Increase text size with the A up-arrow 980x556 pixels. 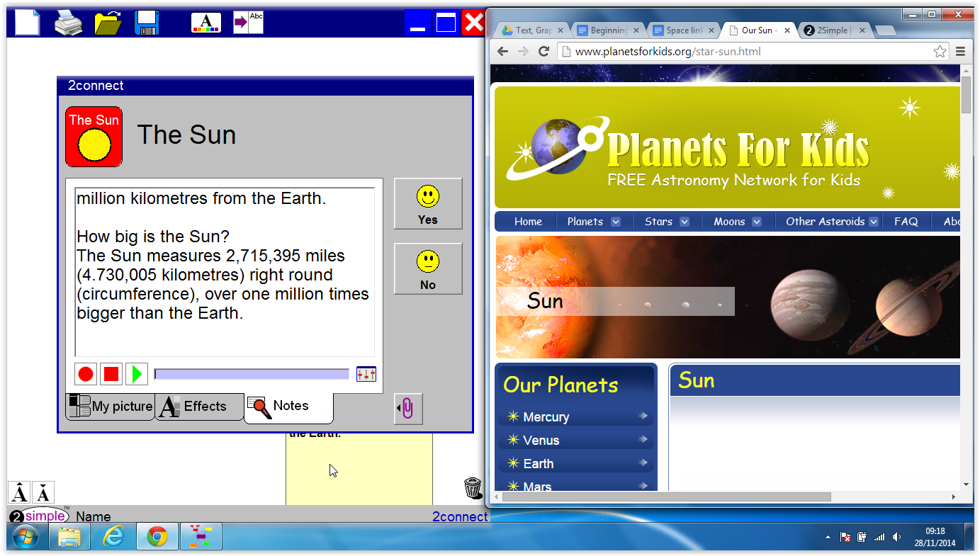coord(20,493)
